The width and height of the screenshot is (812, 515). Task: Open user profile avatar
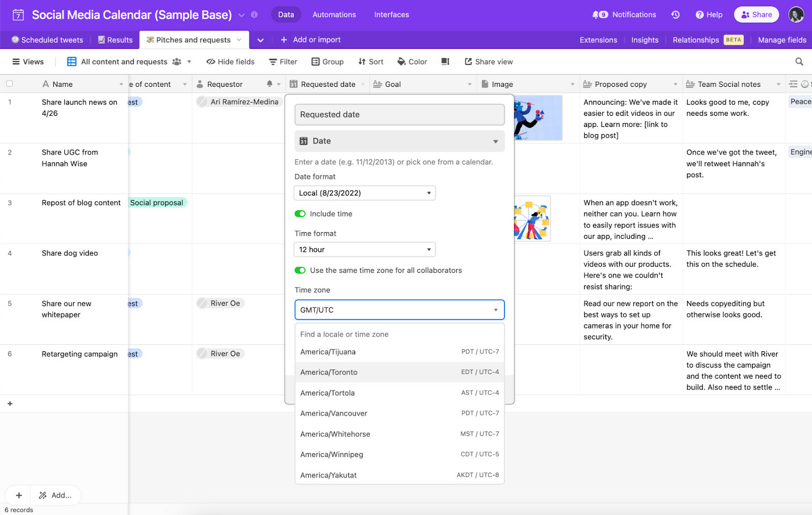[796, 15]
